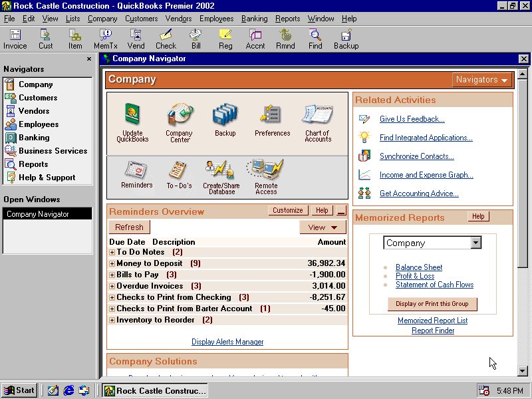Open the File menu
532x399 pixels.
[x=9, y=19]
